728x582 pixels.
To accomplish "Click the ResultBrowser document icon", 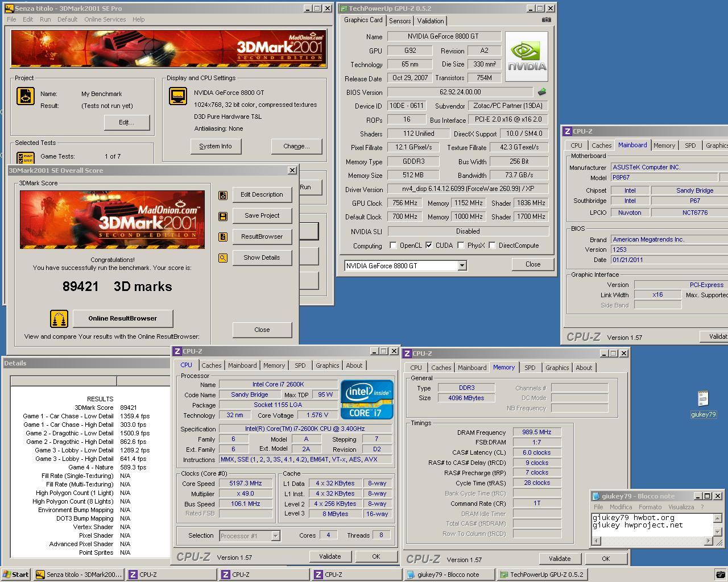I will pyautogui.click(x=223, y=237).
